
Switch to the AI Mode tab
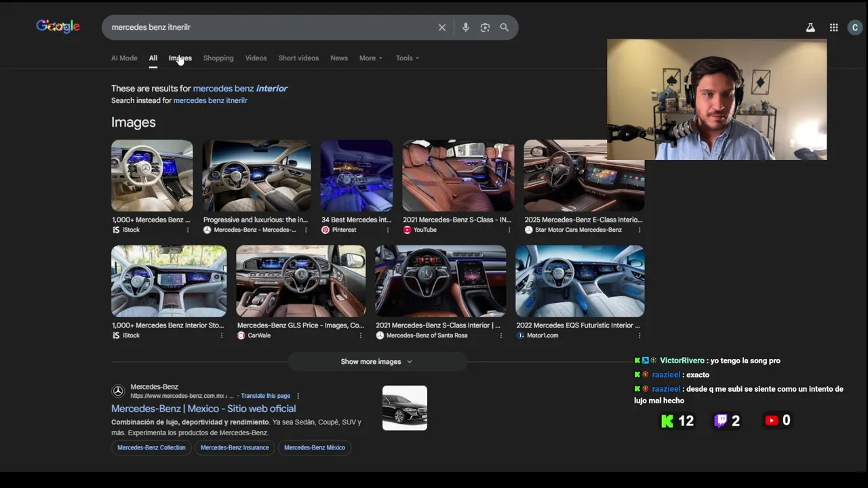[124, 58]
